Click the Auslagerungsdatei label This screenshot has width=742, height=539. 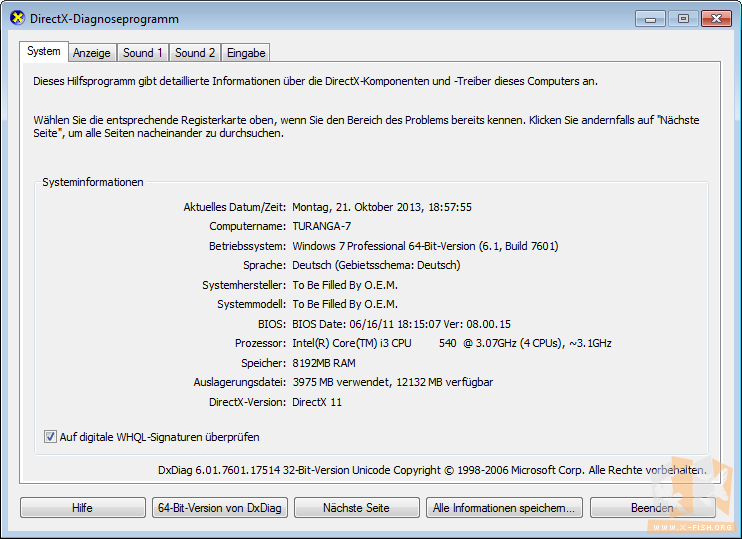[239, 382]
